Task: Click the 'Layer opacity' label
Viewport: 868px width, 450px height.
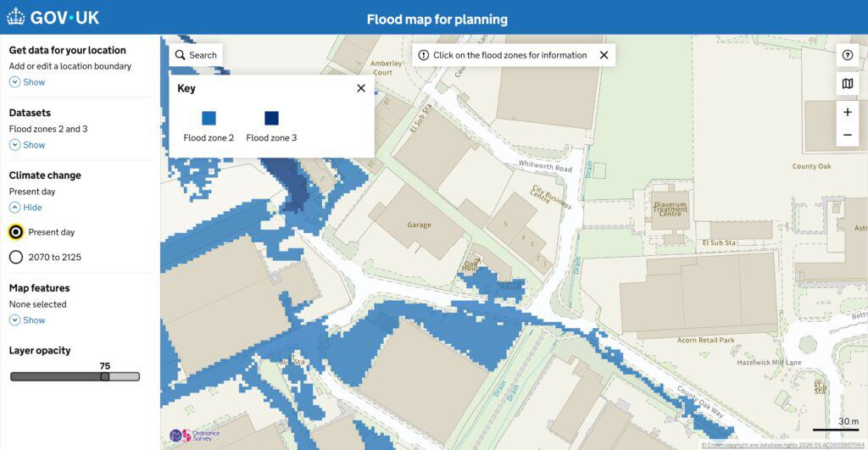Action: [x=40, y=350]
